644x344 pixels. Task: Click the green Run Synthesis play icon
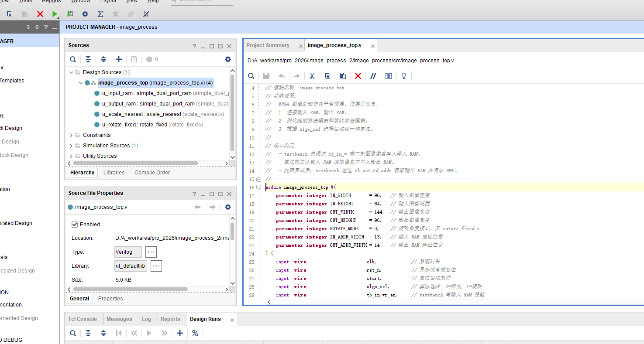pos(55,14)
